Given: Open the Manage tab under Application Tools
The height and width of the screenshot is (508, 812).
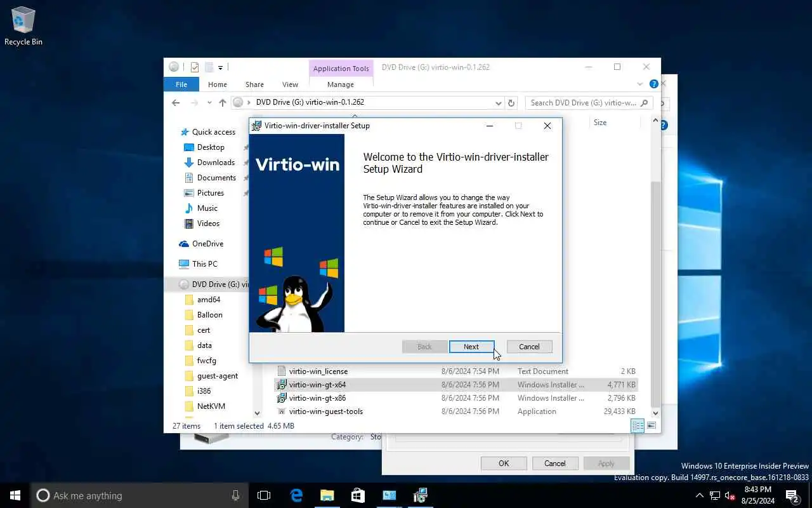Looking at the screenshot, I should [x=341, y=84].
